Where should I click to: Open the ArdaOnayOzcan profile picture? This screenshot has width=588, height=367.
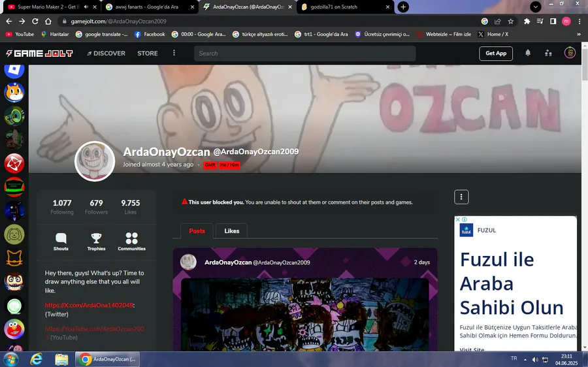[x=95, y=161]
